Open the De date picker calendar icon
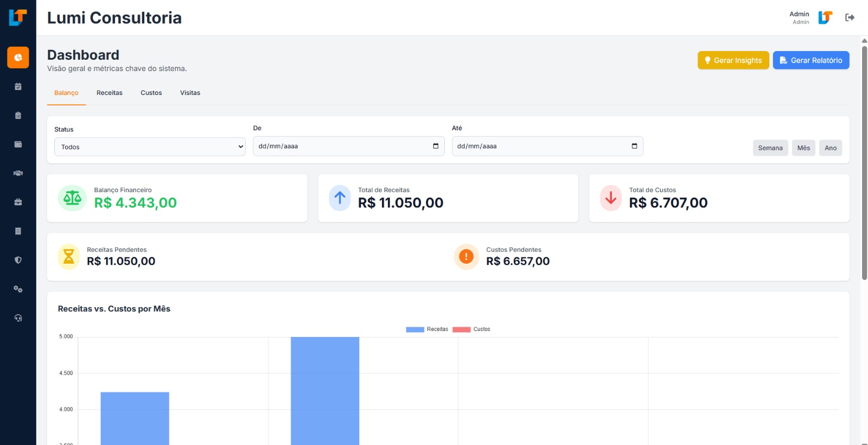The image size is (868, 445). 436,146
